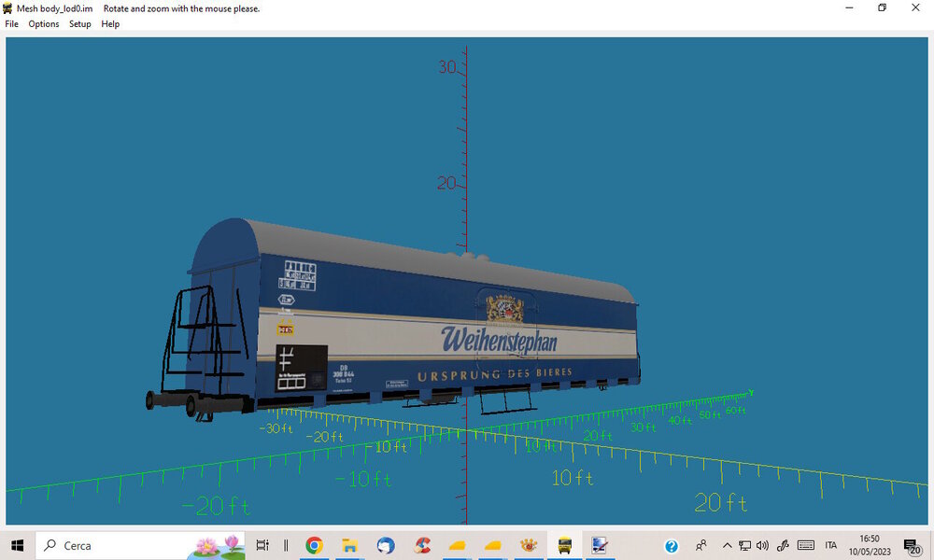Click the ITA language indicator
This screenshot has width=934, height=560.
(x=831, y=545)
